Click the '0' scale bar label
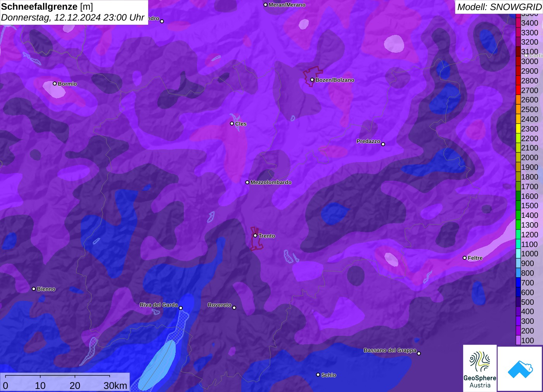The image size is (543, 392). pyautogui.click(x=5, y=385)
